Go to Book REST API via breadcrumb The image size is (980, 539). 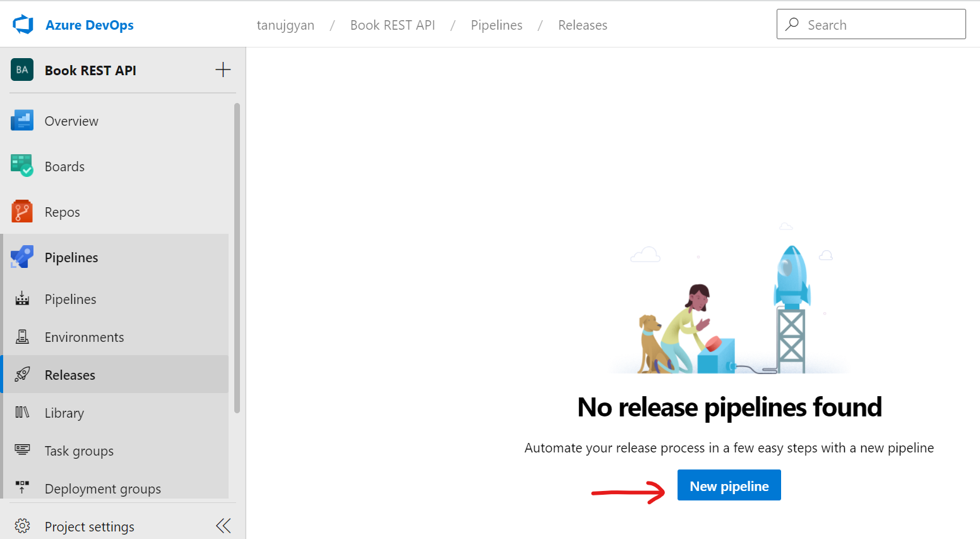pos(392,25)
